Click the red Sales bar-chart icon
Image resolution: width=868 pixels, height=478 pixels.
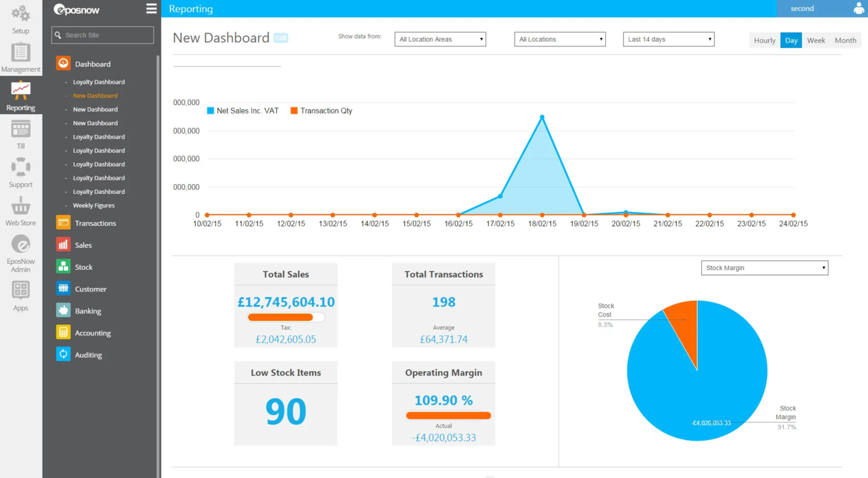(63, 245)
